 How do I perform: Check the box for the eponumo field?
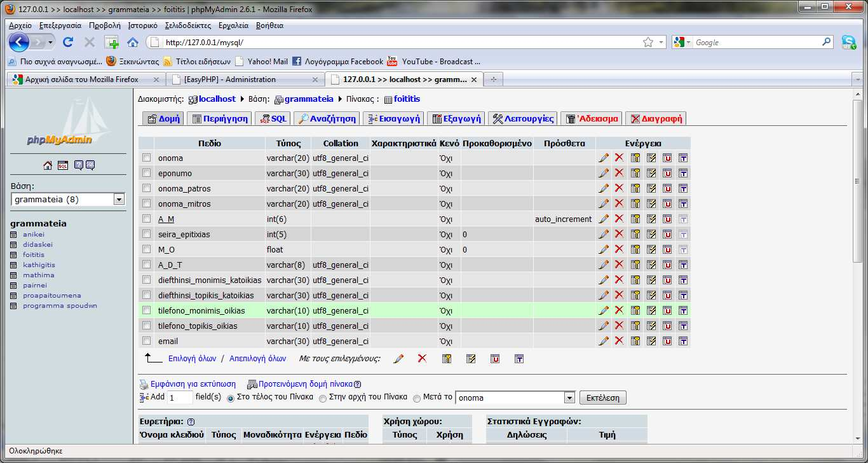[147, 173]
